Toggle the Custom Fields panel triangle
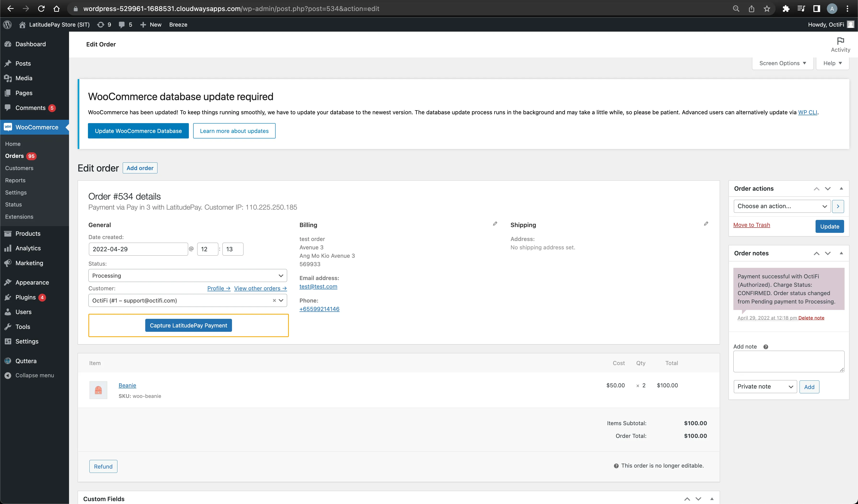 pos(712,499)
